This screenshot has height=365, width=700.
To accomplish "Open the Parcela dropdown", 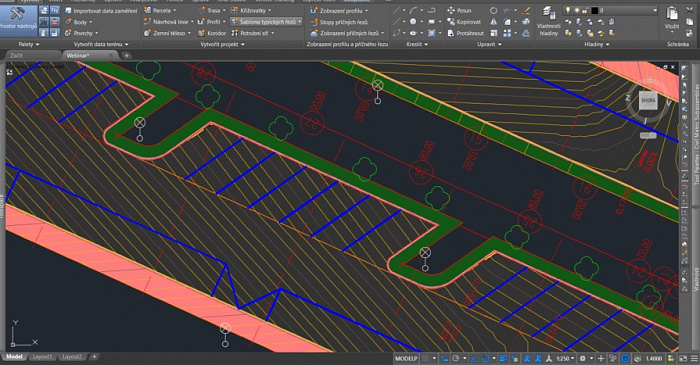I will (x=160, y=10).
